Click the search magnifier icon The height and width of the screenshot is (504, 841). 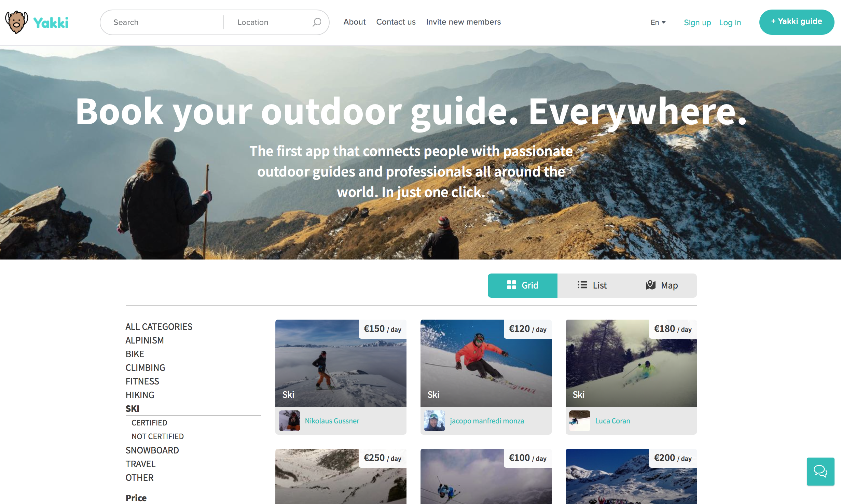tap(317, 22)
